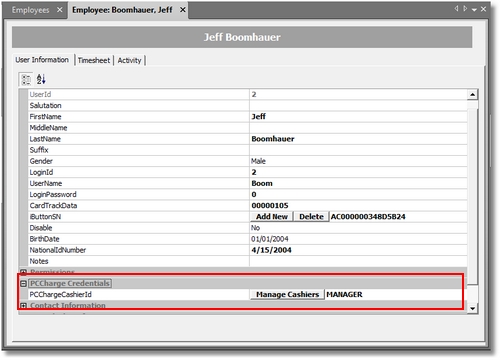Screen dimensions: 500x360
Task: Delete the iButton serial number
Action: (311, 217)
